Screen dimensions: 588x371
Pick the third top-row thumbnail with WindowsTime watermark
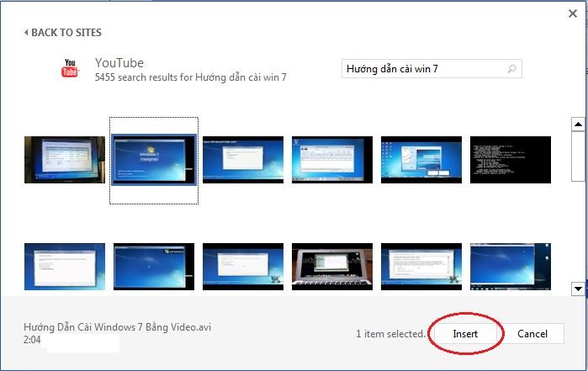(243, 160)
